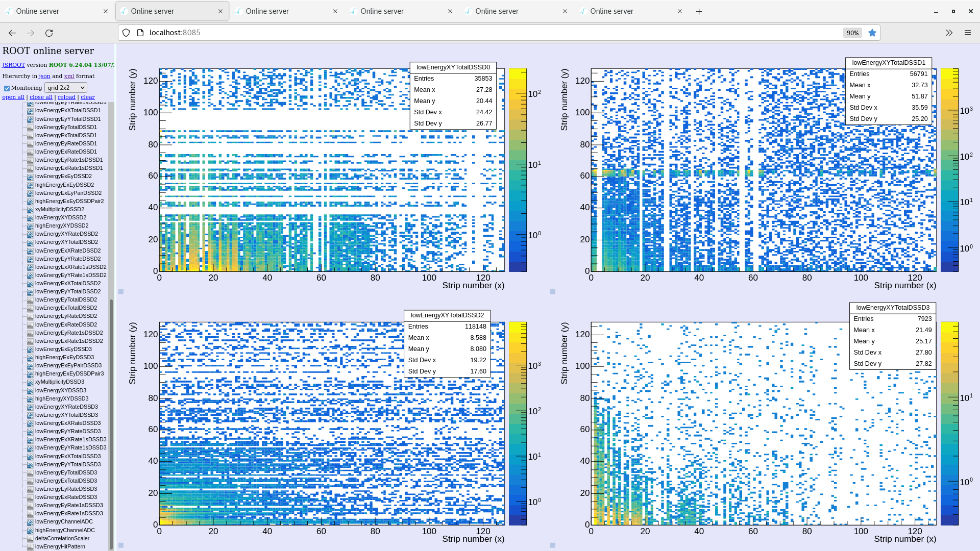Click the 90% zoom level indicator
The width and height of the screenshot is (980, 551).
852,33
